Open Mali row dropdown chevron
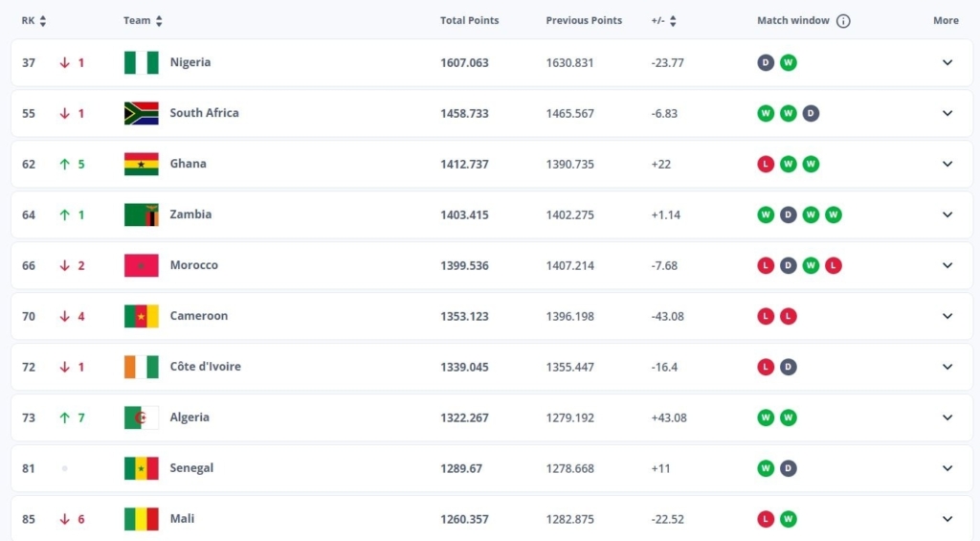The image size is (980, 541). coord(947,519)
